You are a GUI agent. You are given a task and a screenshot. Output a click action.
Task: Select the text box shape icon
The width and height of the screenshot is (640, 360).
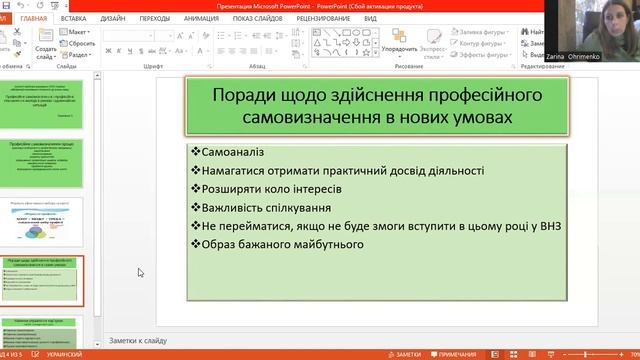(317, 32)
